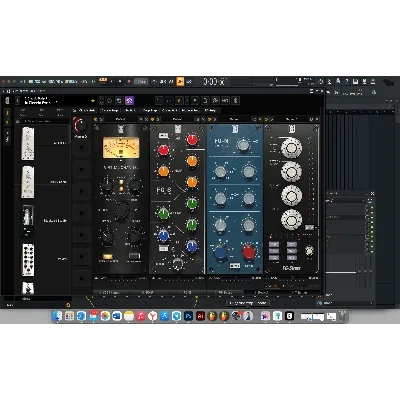Open Photos from the dock
Image resolution: width=400 pixels, height=400 pixels.
[105, 316]
